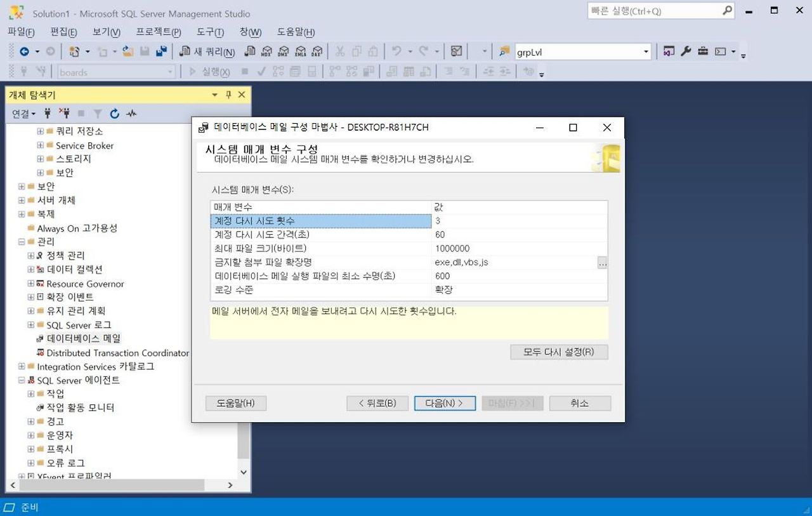Click the XMLA query icon
Viewport: 812px width, 516px height.
(301, 52)
